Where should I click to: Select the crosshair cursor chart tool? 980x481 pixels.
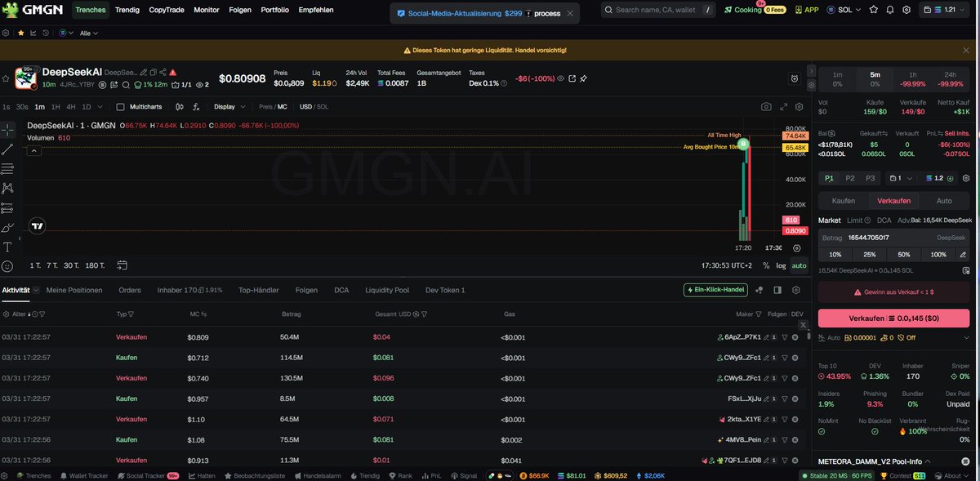(x=7, y=130)
